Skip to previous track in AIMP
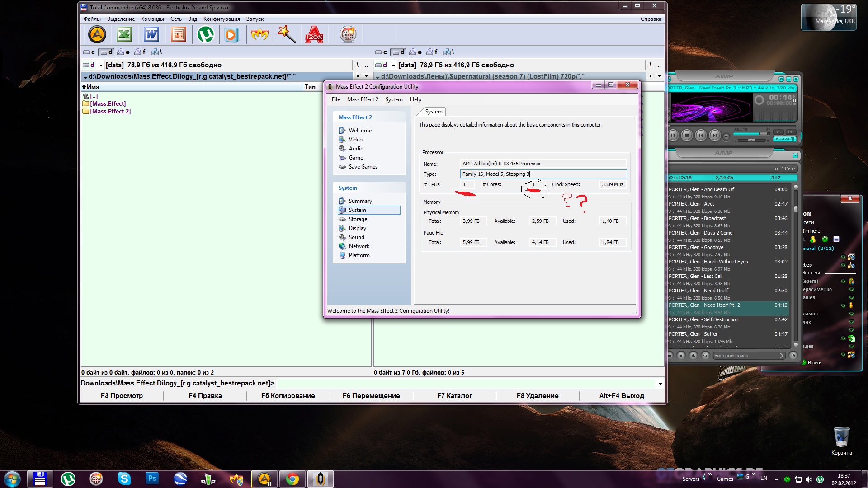 [x=701, y=135]
